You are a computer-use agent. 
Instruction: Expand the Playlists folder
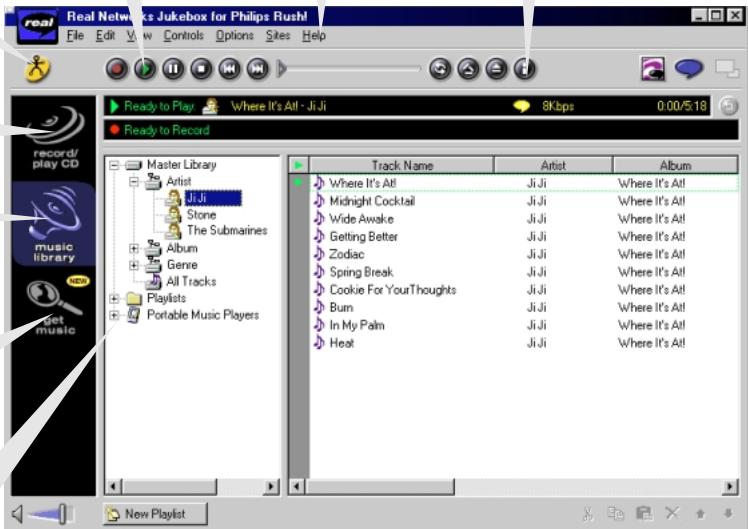[x=114, y=299]
